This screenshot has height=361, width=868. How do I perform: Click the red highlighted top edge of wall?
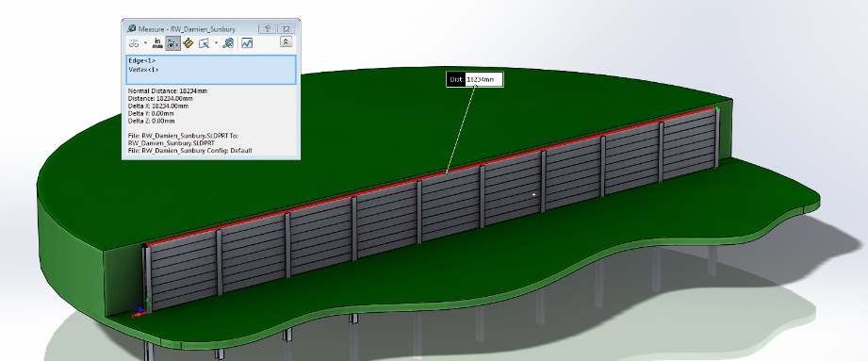click(x=432, y=175)
